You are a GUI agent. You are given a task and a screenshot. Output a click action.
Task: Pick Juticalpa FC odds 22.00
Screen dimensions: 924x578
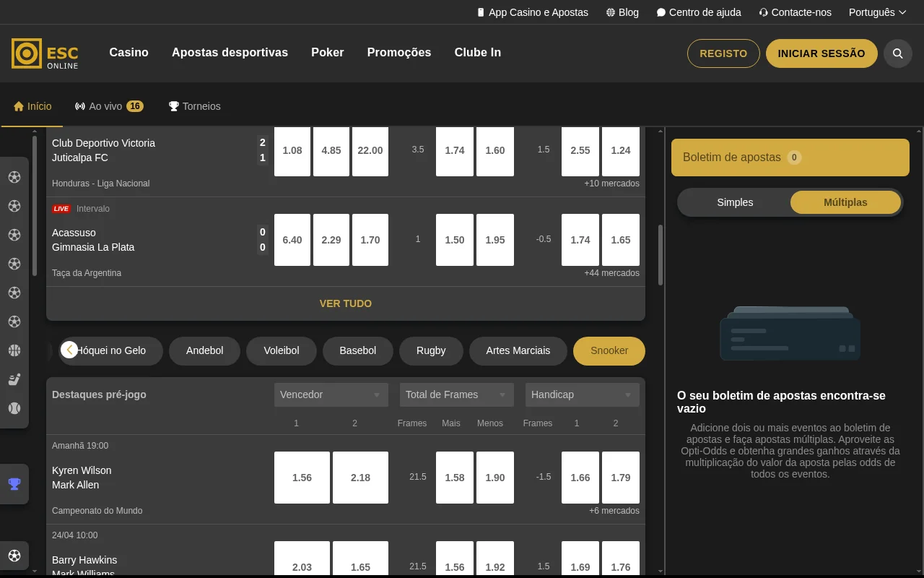click(370, 150)
